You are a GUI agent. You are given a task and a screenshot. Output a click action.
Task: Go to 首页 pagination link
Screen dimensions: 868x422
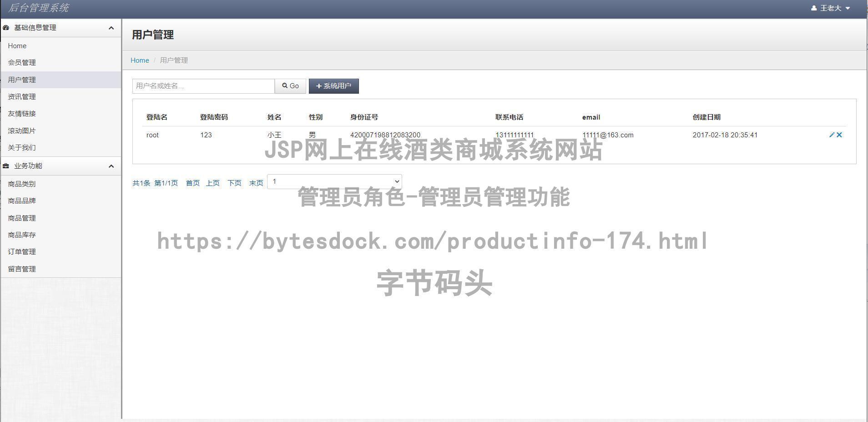click(x=193, y=183)
